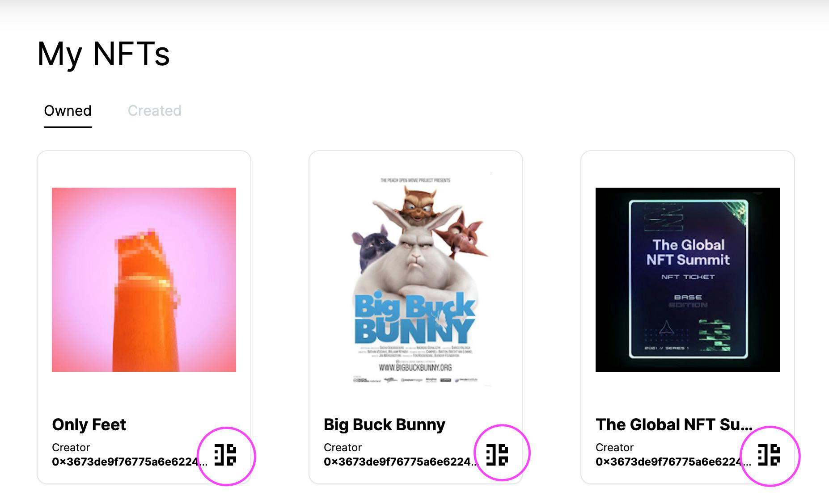Open Global NFT Summit QR code icon

click(769, 455)
